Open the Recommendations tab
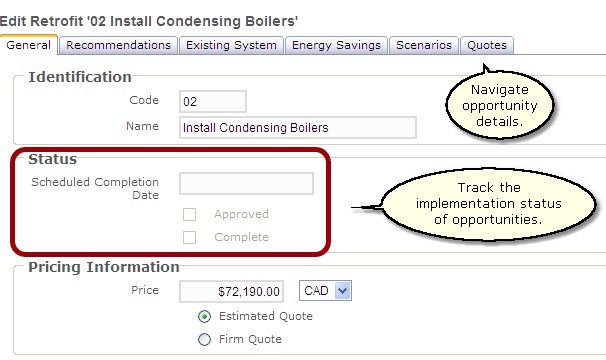The image size is (606, 360). 118,45
